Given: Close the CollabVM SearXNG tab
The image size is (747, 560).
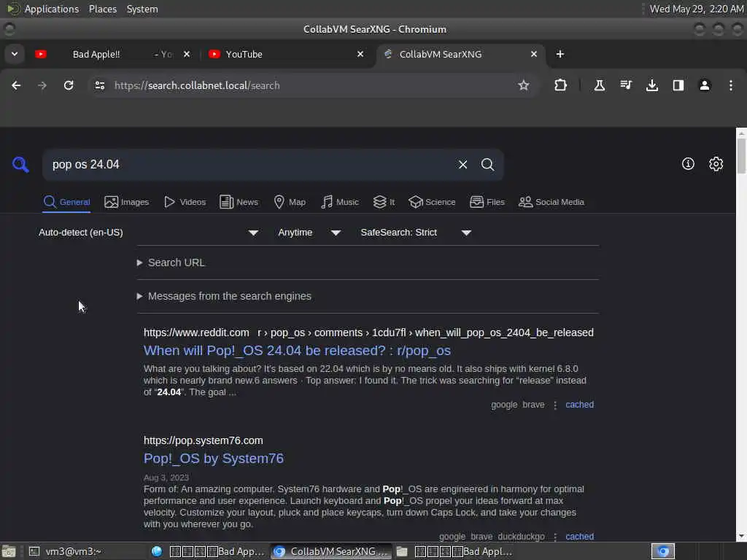Looking at the screenshot, I should tap(533, 54).
